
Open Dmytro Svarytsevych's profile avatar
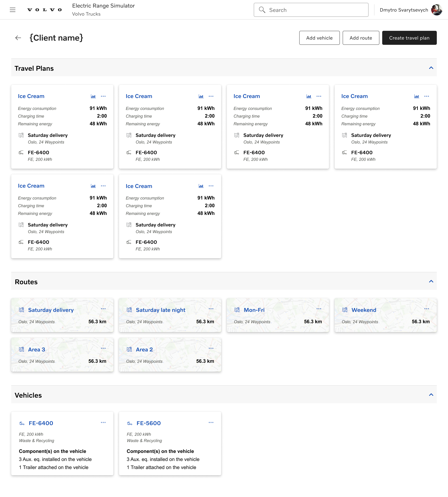tap(437, 10)
